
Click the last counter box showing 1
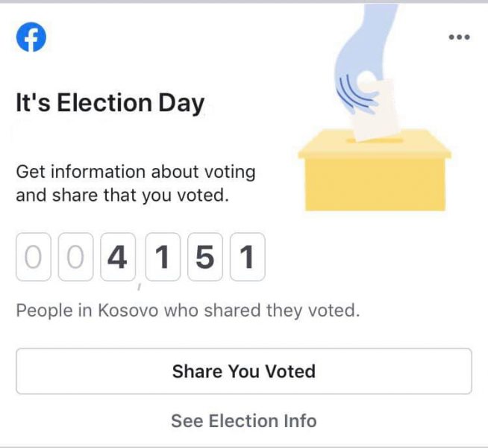pyautogui.click(x=248, y=257)
